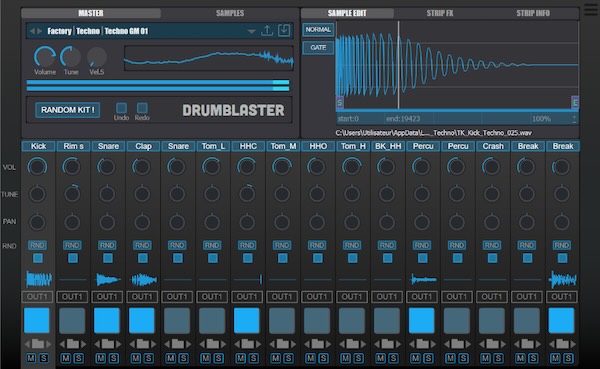Viewport: 600px width, 369px height.
Task: Toggle the GATE playback mode
Action: point(318,47)
